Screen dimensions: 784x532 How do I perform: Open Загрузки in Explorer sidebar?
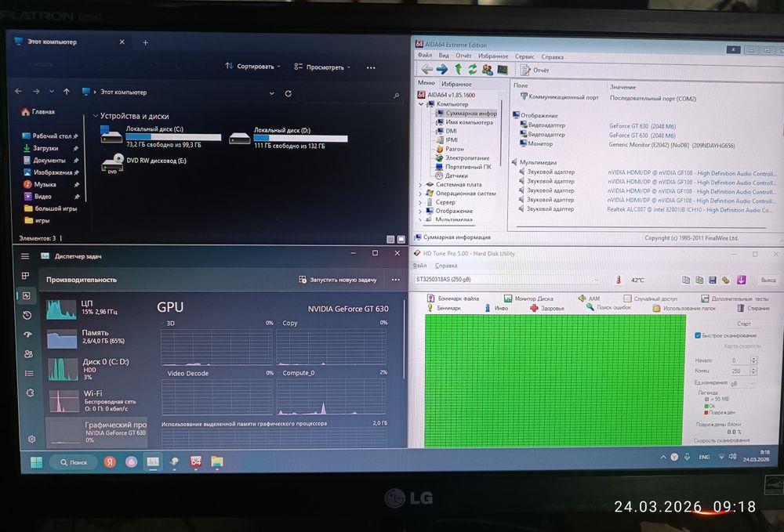tap(45, 148)
